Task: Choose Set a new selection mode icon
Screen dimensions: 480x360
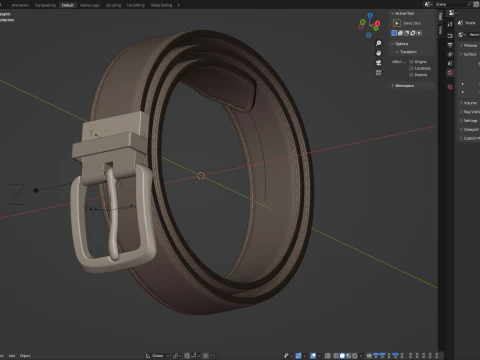Action: pyautogui.click(x=394, y=33)
